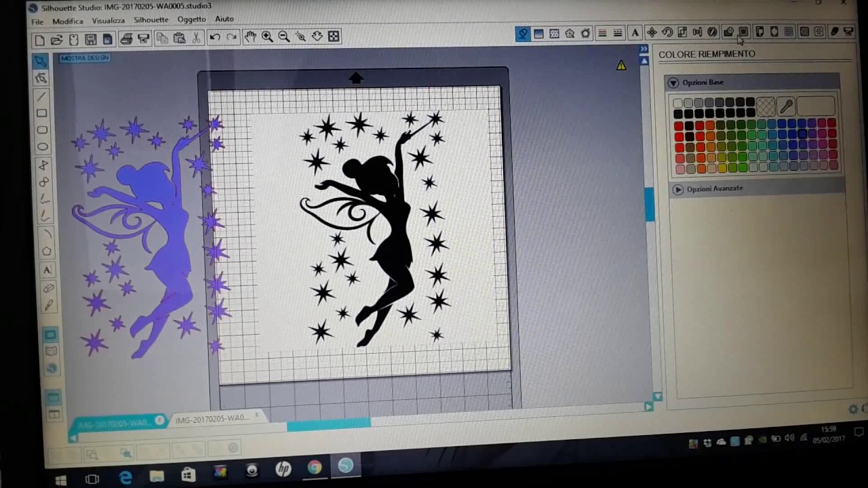Select the Line drawing tool
This screenshot has height=488, width=868.
(x=41, y=96)
